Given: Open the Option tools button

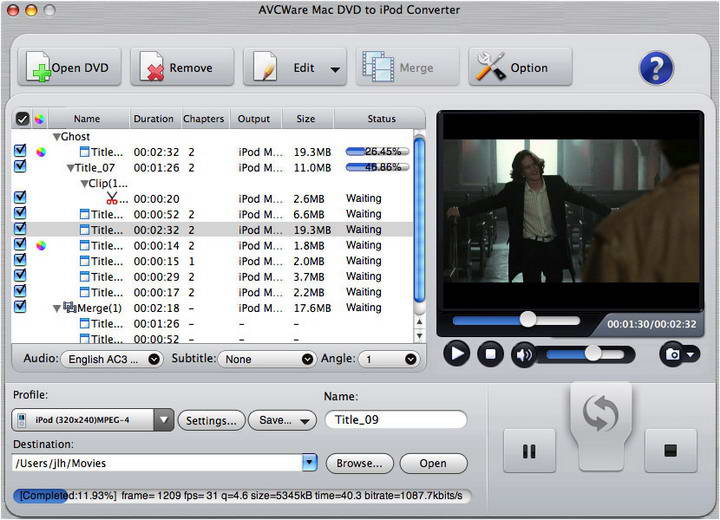Looking at the screenshot, I should click(x=520, y=68).
